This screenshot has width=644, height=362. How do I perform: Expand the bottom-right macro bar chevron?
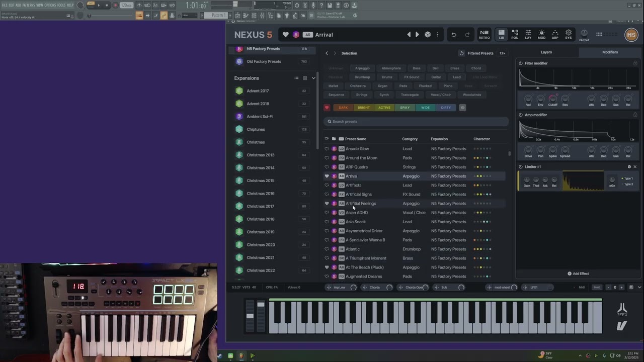coord(639,287)
